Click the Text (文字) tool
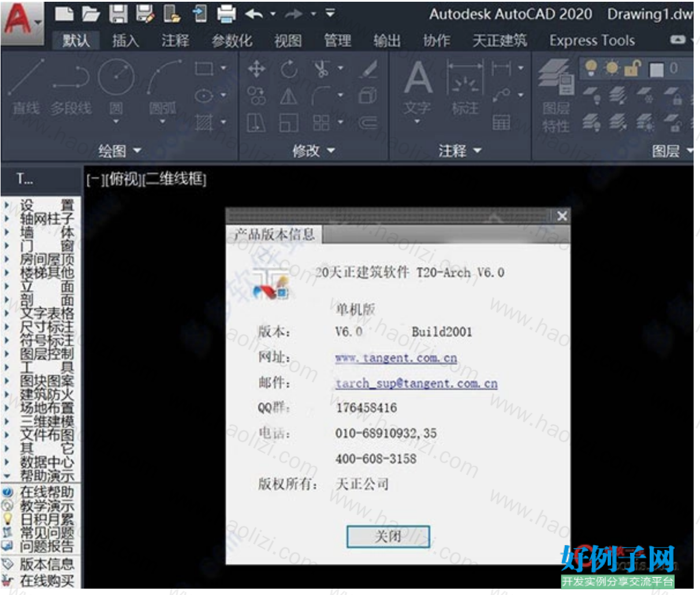 click(x=418, y=87)
